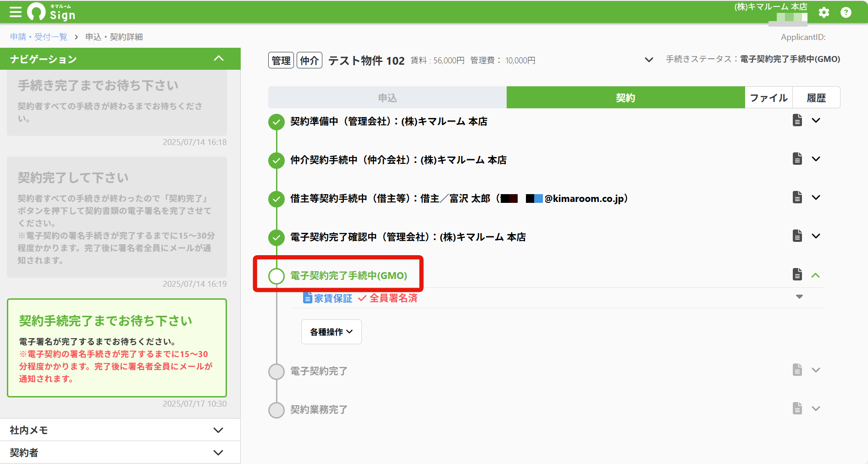Select the 契約 tab

[x=625, y=98]
